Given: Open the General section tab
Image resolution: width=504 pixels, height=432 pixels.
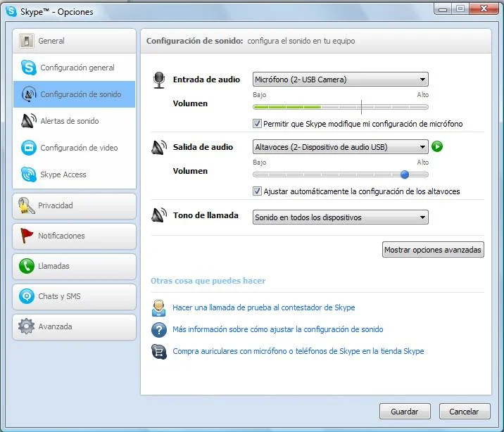Looking at the screenshot, I should [x=74, y=41].
